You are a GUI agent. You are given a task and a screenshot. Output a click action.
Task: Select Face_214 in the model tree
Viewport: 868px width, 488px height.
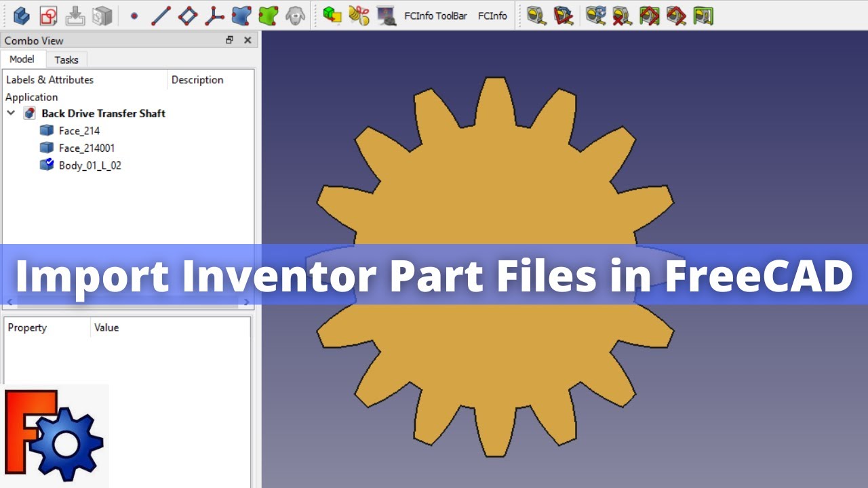pyautogui.click(x=79, y=131)
